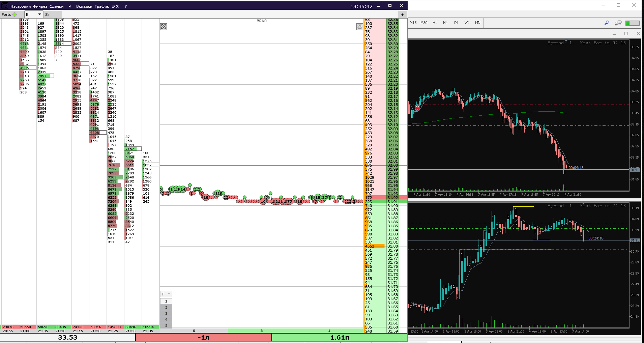Click the 33.53 value at the bottom left
644x343 pixels.
[68, 337]
